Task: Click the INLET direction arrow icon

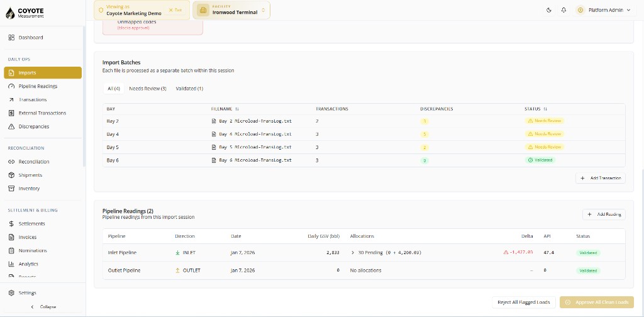Action: coord(177,253)
